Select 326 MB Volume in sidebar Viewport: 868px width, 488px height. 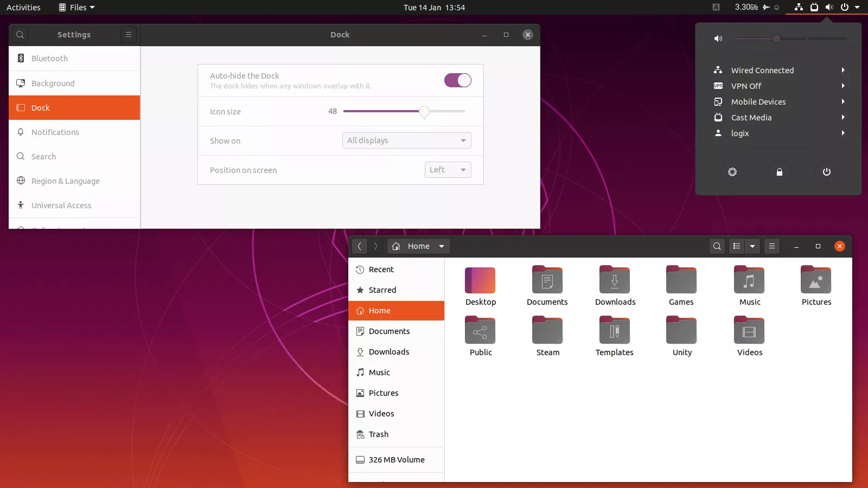pos(397,460)
